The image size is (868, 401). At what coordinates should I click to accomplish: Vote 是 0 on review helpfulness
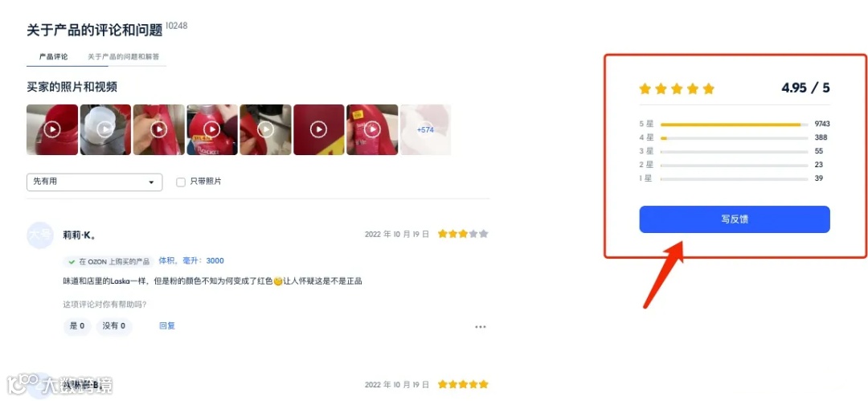coord(77,326)
